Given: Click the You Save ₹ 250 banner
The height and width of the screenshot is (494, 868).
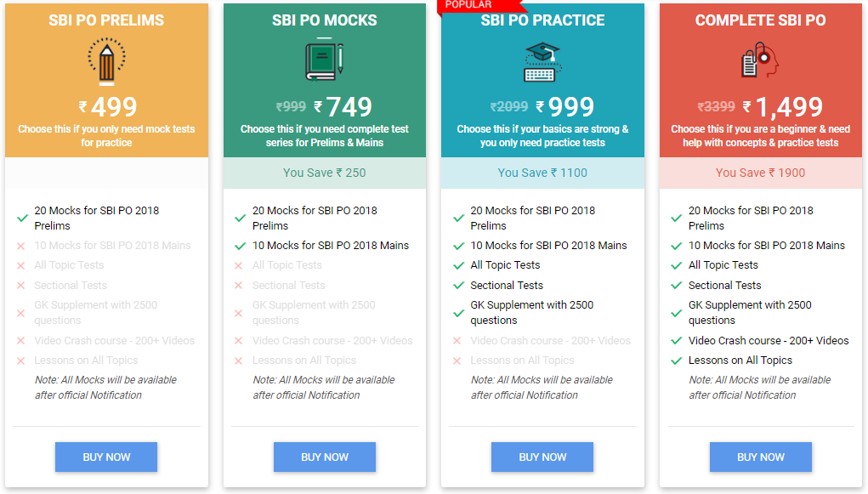Looking at the screenshot, I should coord(325,173).
